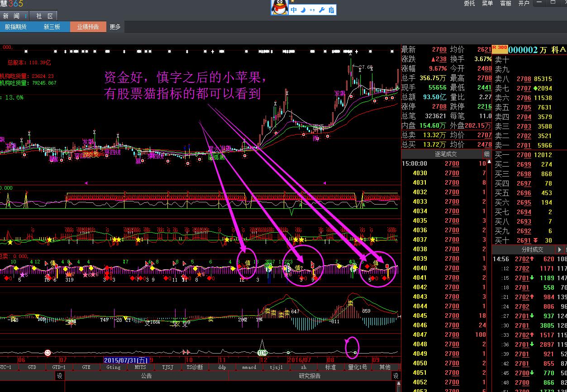The height and width of the screenshot is (392, 567).
Task: Select the MYTS indicator tab
Action: click(x=140, y=367)
